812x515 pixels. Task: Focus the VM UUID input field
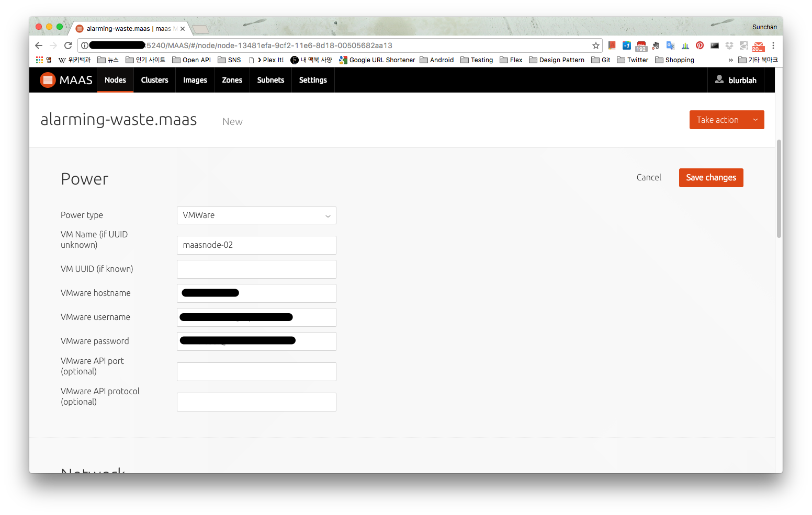256,269
